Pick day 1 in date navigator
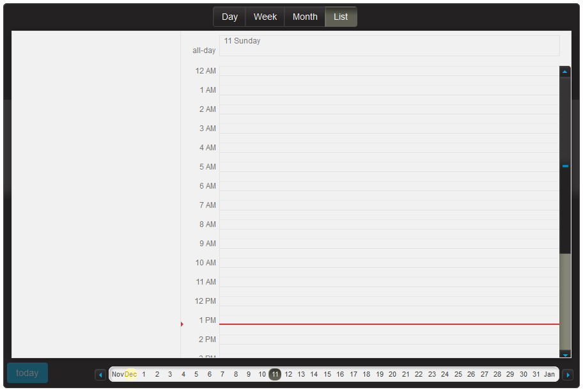The width and height of the screenshot is (583, 392). coord(144,375)
